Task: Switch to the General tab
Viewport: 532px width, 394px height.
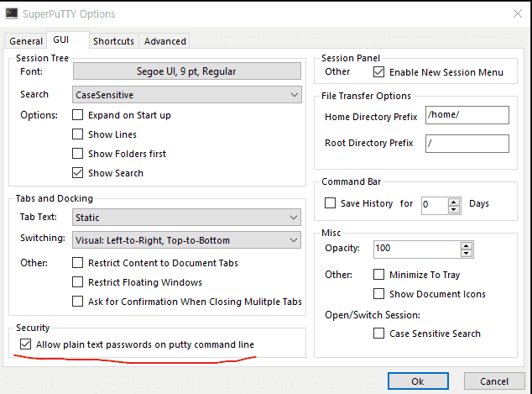Action: coord(26,41)
